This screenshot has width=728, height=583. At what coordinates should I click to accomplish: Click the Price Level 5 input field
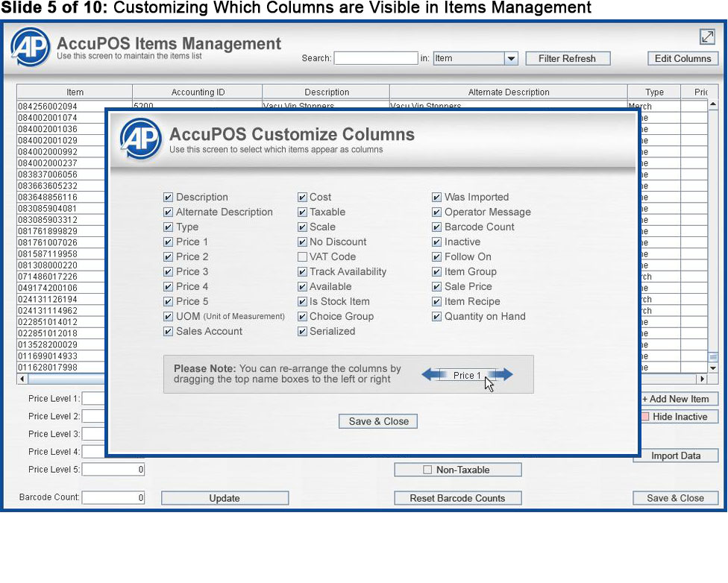point(113,469)
